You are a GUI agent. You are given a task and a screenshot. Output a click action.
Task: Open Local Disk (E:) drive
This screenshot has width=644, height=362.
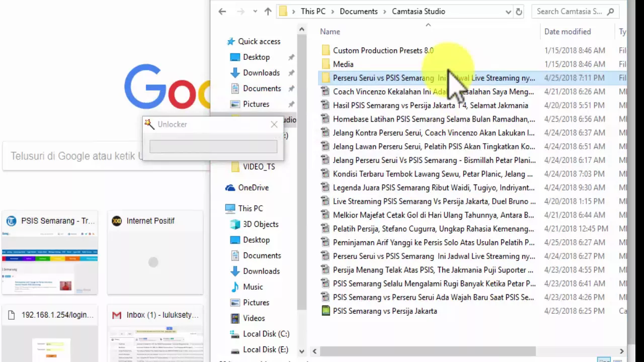(x=265, y=349)
